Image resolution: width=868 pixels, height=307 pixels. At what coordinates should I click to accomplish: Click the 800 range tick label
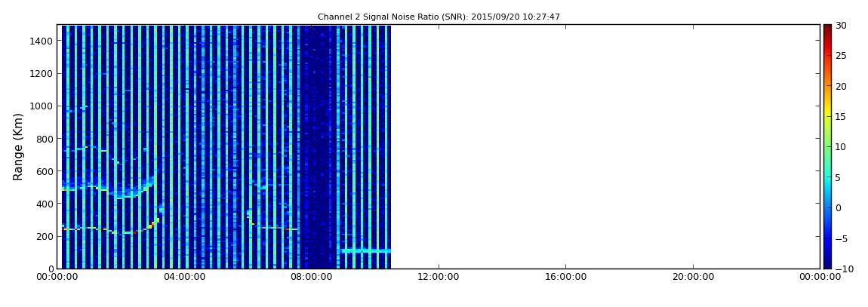[x=45, y=139]
